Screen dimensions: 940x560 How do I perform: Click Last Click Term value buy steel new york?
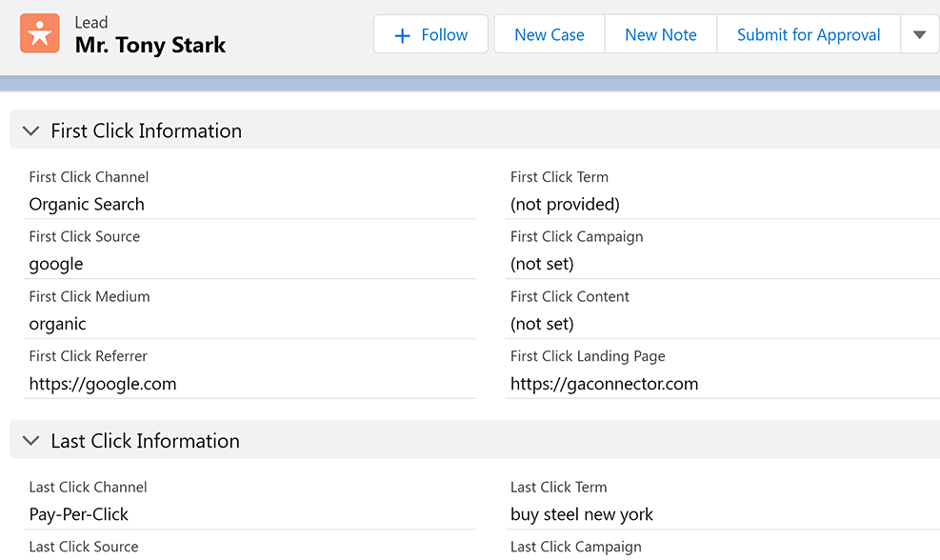coord(582,514)
